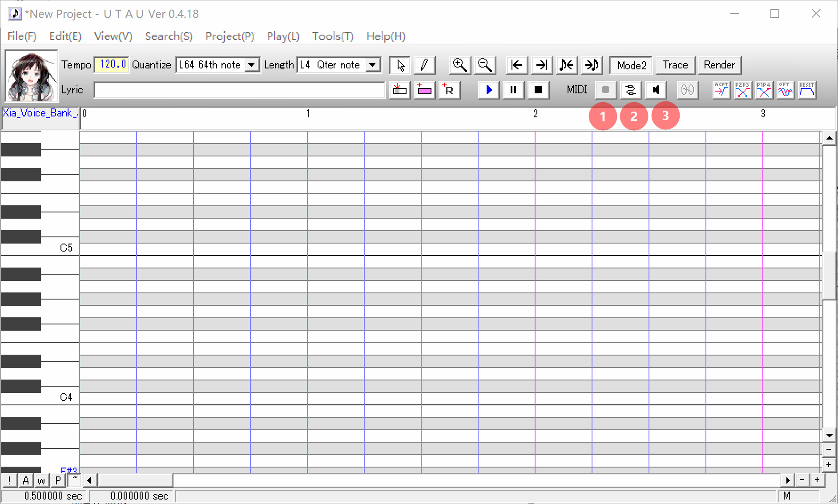Click measure 2 on the timeline ruler
Screen dimensions: 838x504
coord(536,114)
